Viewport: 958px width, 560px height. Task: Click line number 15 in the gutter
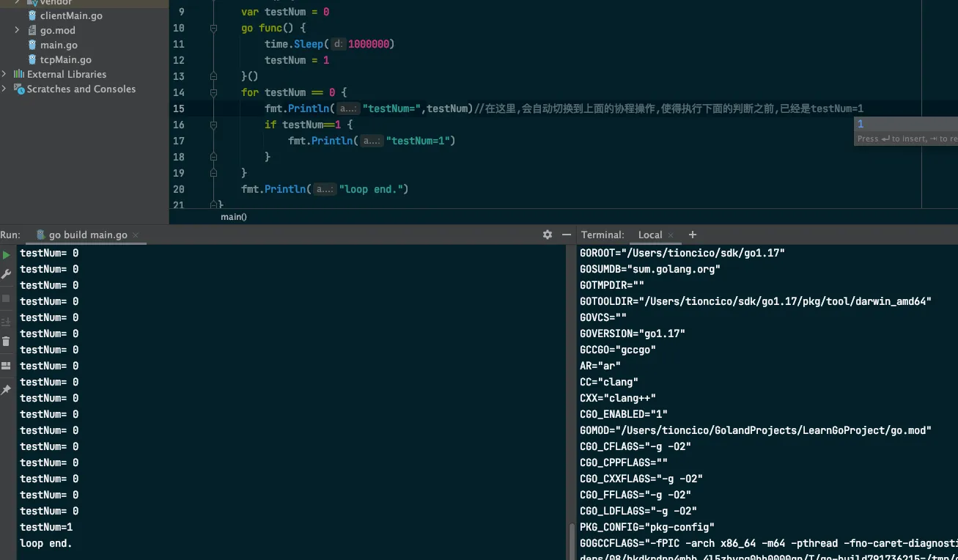pyautogui.click(x=179, y=108)
